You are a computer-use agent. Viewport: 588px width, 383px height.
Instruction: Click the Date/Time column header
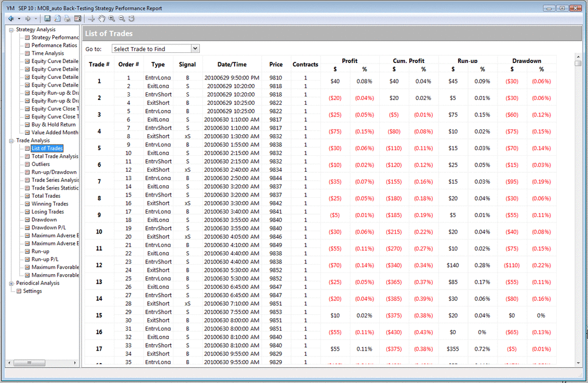pos(232,65)
